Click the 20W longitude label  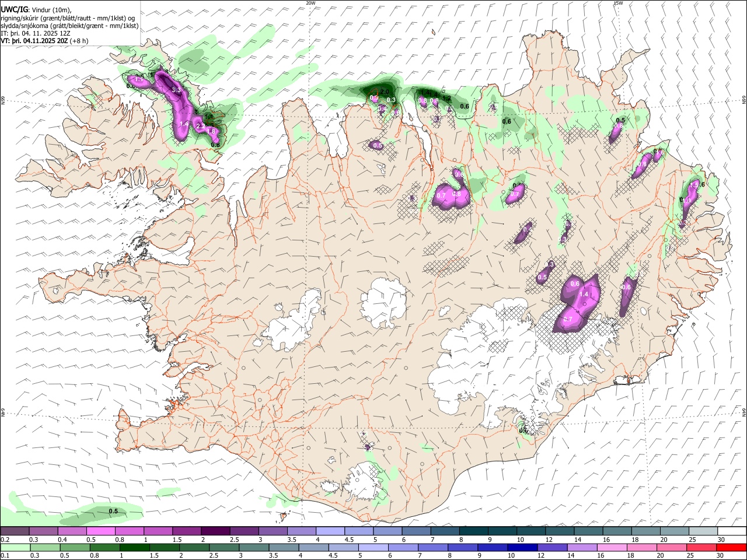pyautogui.click(x=310, y=3)
